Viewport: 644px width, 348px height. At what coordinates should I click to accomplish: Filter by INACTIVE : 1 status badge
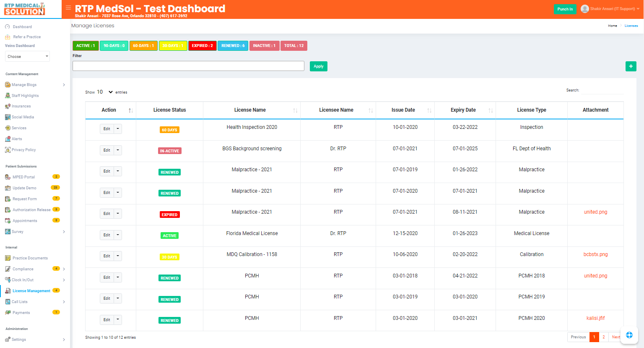264,46
